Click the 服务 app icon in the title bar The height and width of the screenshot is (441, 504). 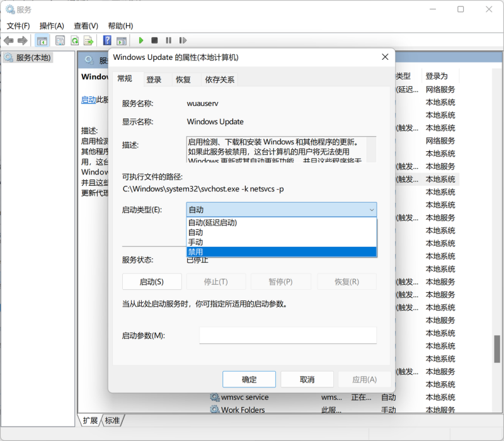point(10,9)
